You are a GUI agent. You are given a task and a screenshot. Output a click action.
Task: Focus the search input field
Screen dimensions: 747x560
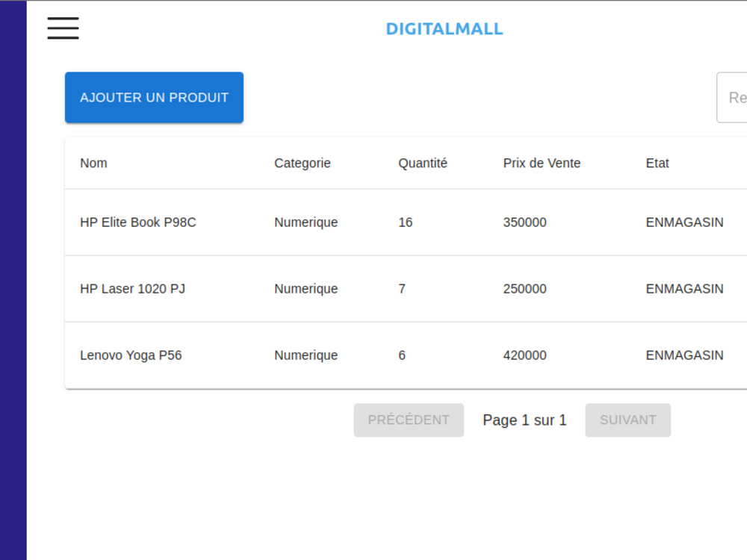click(732, 98)
